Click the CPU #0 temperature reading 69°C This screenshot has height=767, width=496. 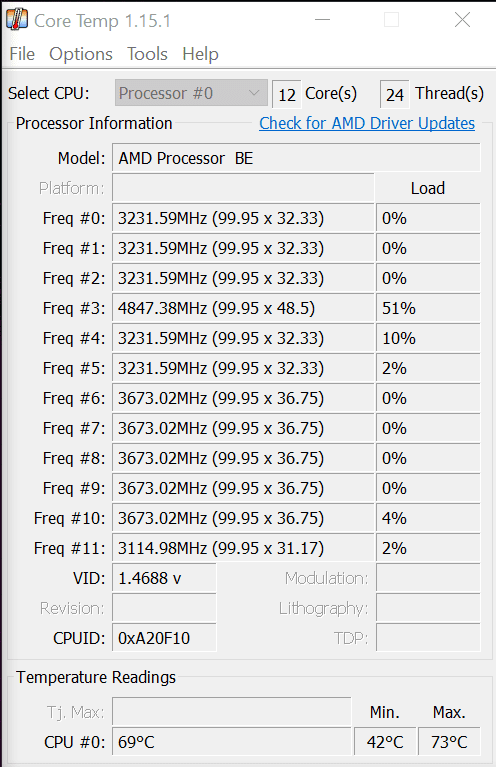click(232, 742)
